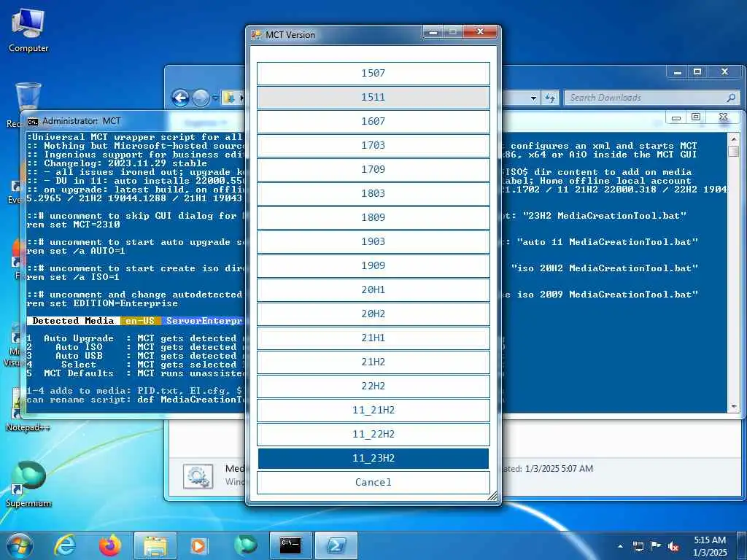Click the console scrollbar down arrow

734,407
